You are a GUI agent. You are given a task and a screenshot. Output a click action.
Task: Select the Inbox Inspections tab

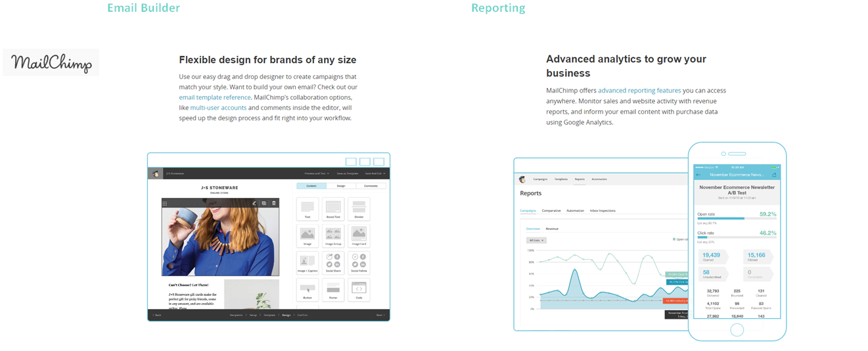pos(603,210)
